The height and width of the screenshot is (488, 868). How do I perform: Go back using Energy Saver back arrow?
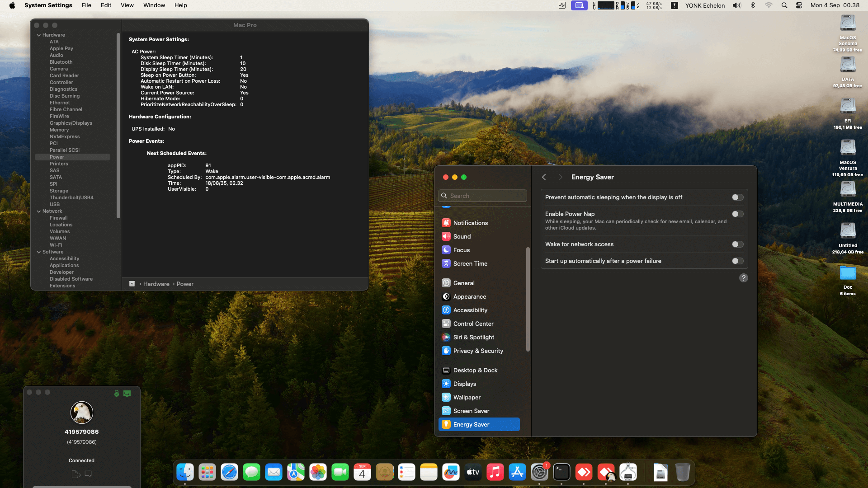544,177
